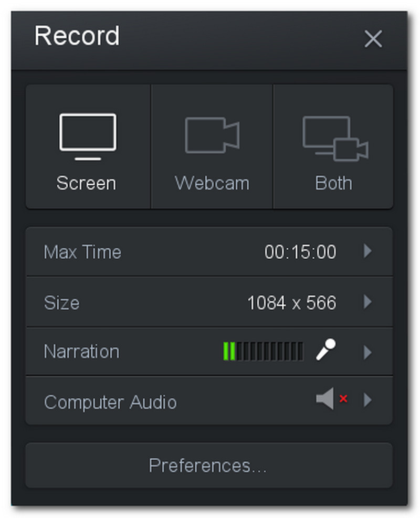420x518 pixels.
Task: Open Preferences dialog
Action: coord(208,466)
